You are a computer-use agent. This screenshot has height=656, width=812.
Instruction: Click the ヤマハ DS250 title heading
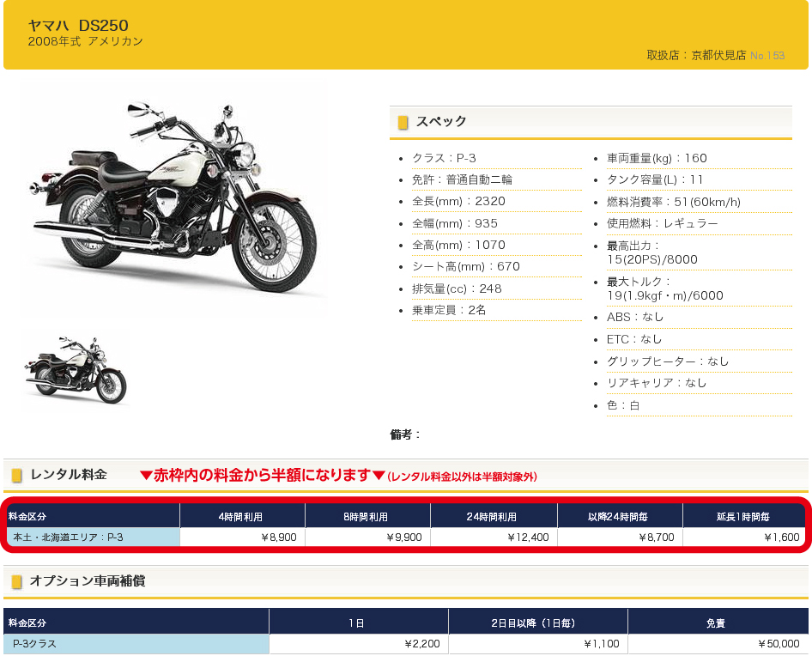[x=78, y=26]
